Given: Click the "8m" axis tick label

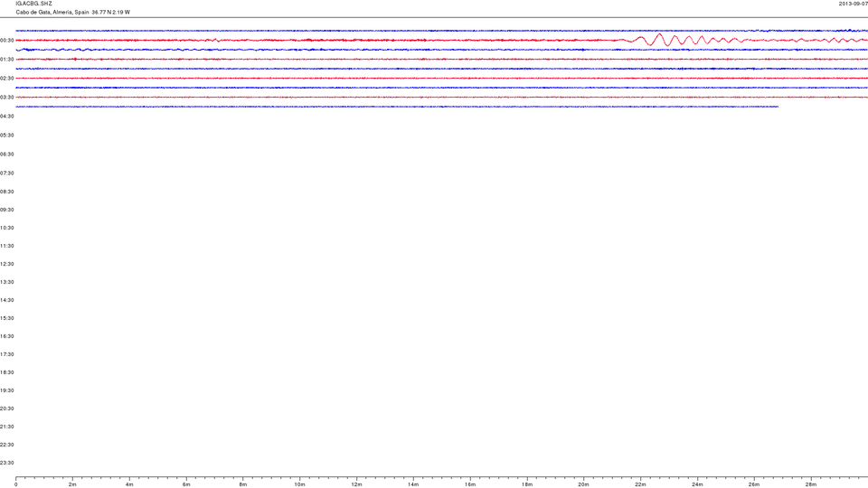Looking at the screenshot, I should pyautogui.click(x=243, y=484).
